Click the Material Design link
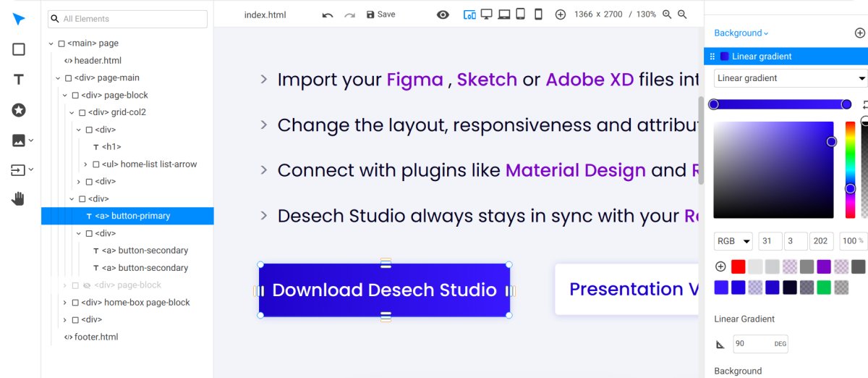 point(576,170)
